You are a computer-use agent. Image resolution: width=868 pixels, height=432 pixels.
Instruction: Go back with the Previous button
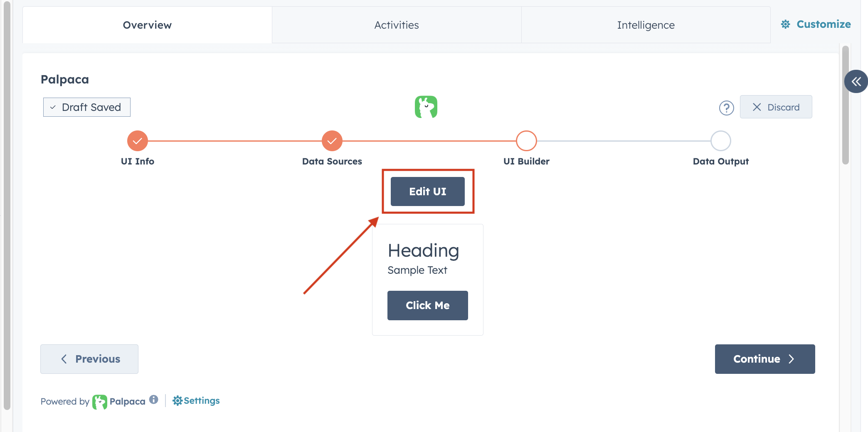tap(89, 359)
